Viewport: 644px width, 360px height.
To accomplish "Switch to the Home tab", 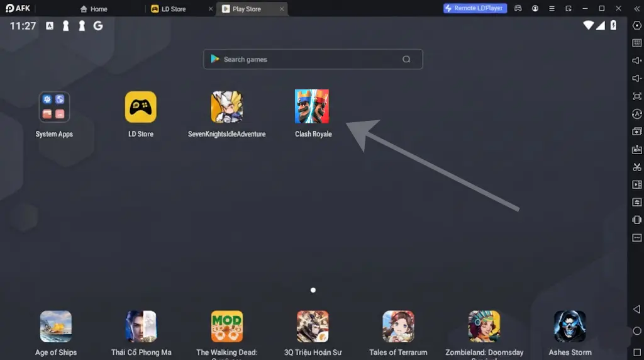I will tap(94, 9).
